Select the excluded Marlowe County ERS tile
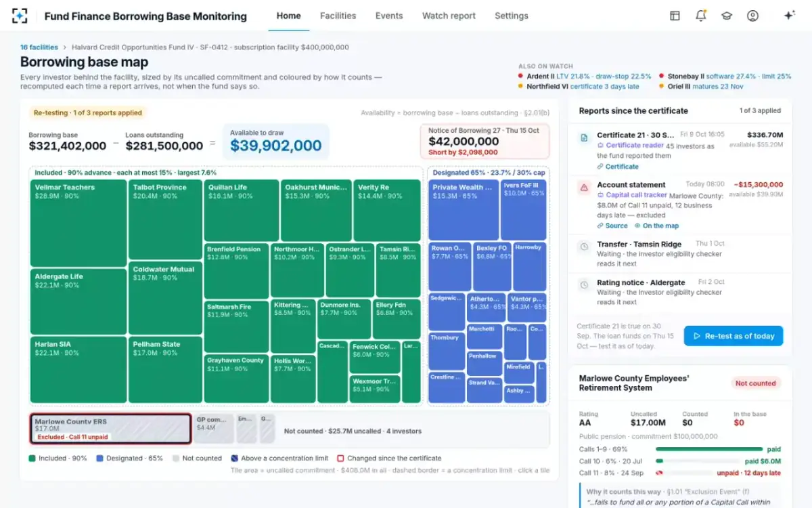The height and width of the screenshot is (508, 812). click(x=111, y=428)
